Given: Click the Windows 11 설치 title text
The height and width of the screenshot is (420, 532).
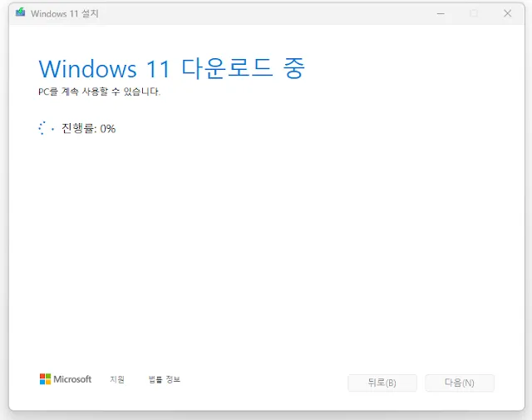Looking at the screenshot, I should (65, 13).
